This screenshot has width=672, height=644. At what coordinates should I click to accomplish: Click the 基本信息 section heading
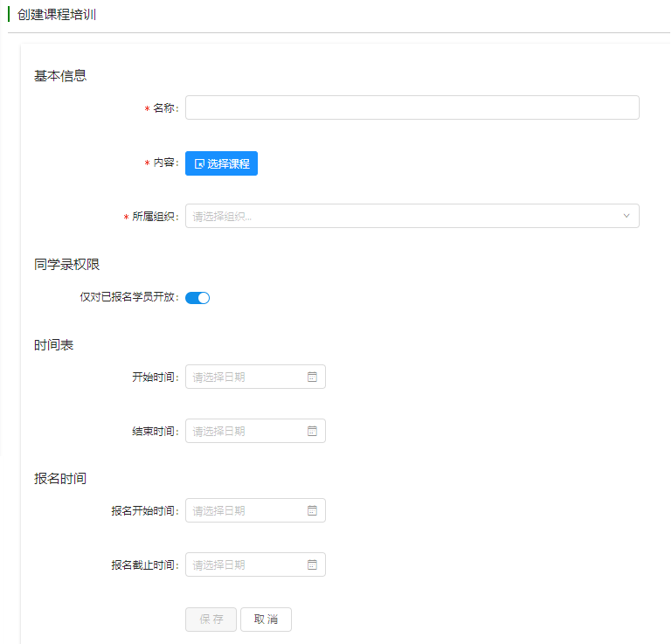click(60, 75)
